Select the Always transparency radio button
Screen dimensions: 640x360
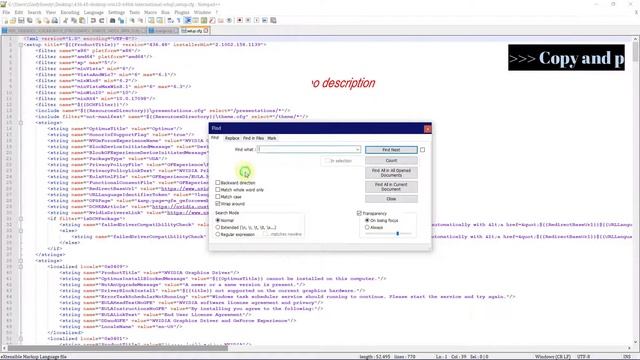(367, 227)
